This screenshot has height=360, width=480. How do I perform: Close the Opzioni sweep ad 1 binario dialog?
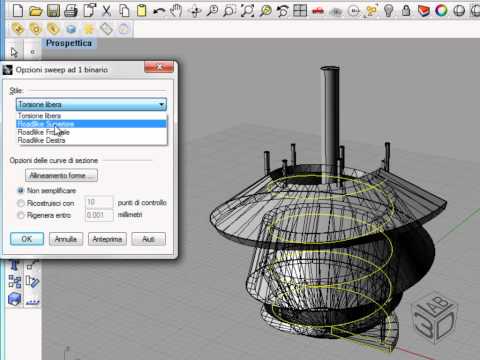click(159, 67)
